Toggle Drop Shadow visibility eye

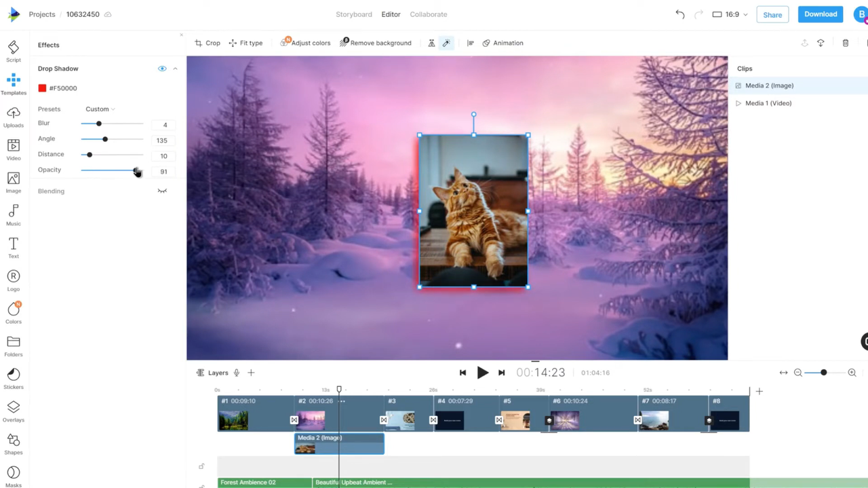click(162, 69)
